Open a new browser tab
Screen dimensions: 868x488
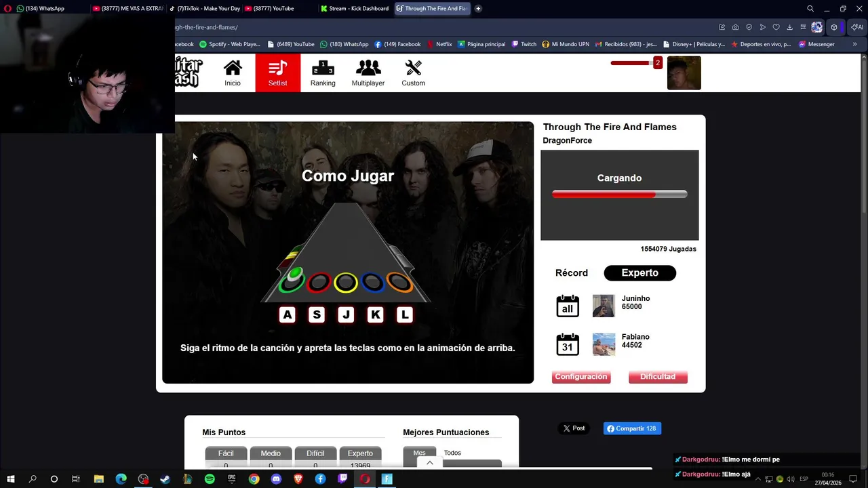[x=478, y=9]
